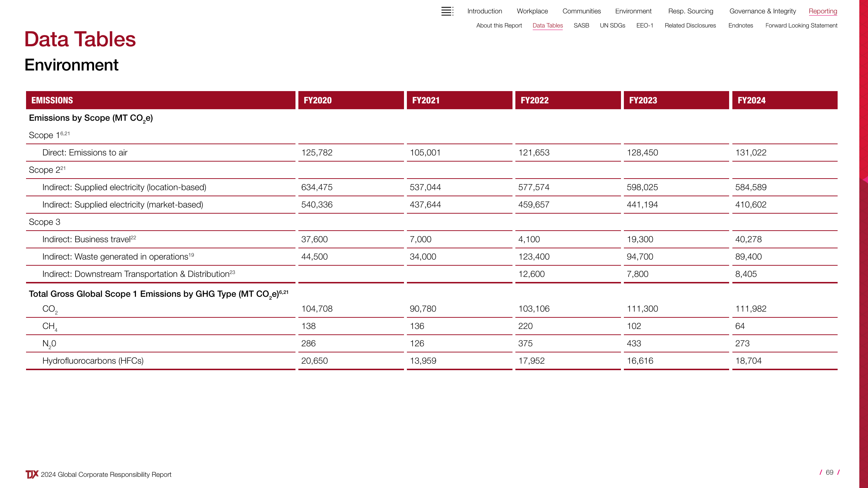
Task: Jump to Endnotes subpage
Action: click(740, 25)
